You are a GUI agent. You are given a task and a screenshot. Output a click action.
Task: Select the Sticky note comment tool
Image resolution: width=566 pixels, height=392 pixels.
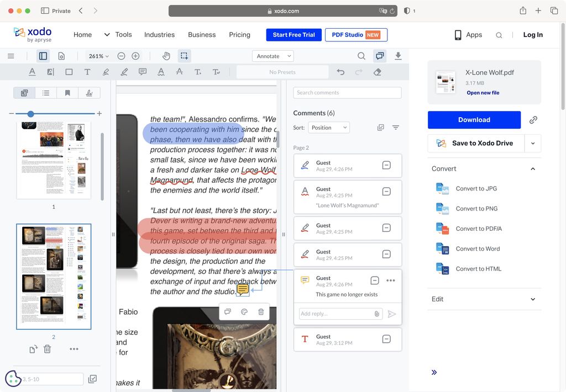coord(141,72)
